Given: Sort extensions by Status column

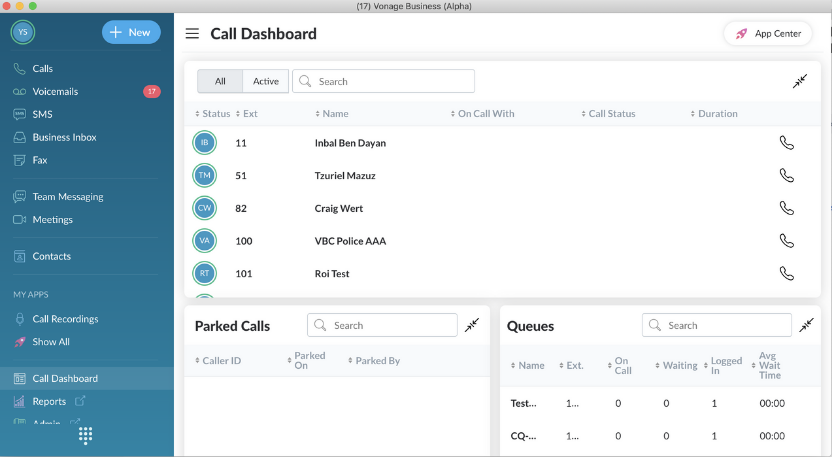Looking at the screenshot, I should 212,114.
